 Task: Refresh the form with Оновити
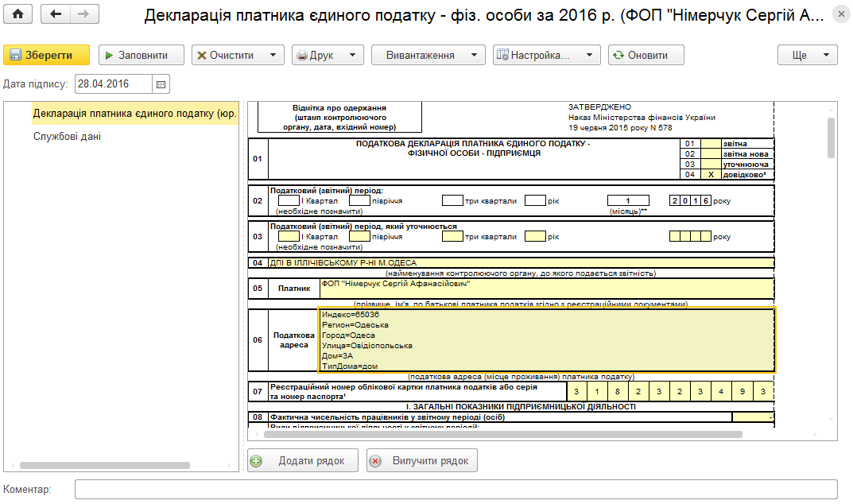(646, 55)
